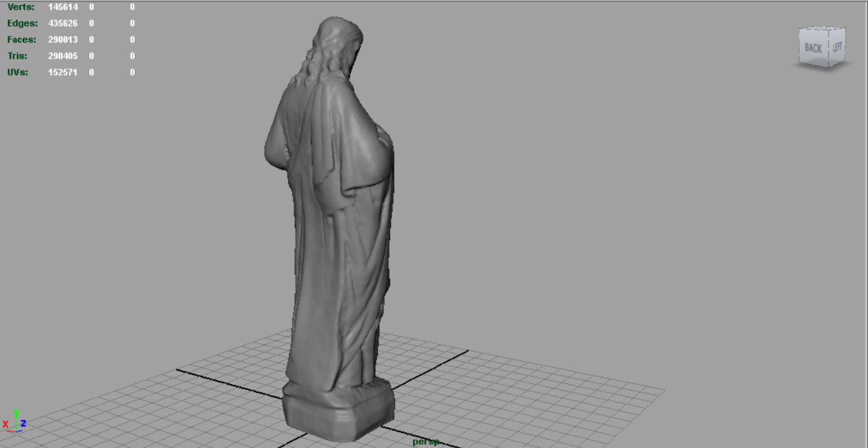Click the Tris: heads-up label
Viewport: 868px width, 448px height.
[x=18, y=56]
